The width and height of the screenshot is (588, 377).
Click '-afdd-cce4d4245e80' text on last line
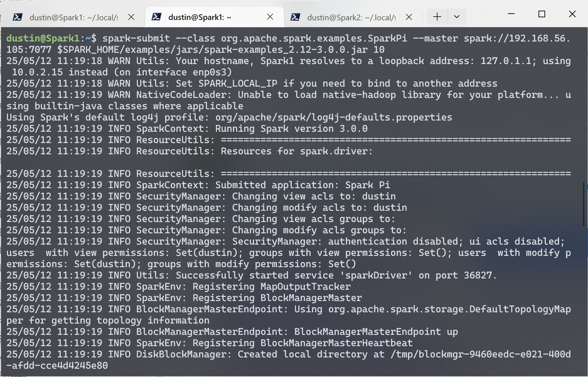pyautogui.click(x=57, y=366)
